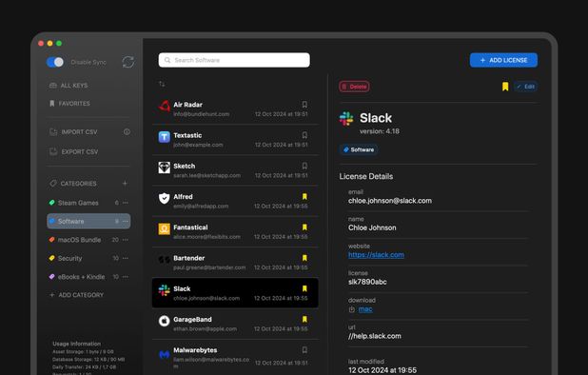Screen dimensions: 588x375
Task: Open options menu for Software category
Action: (x=126, y=221)
